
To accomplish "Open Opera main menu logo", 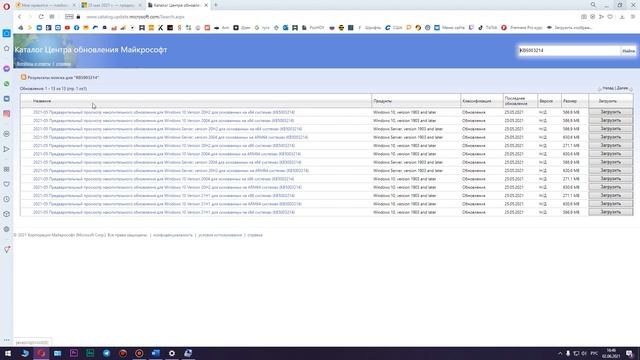I will (x=6, y=7).
